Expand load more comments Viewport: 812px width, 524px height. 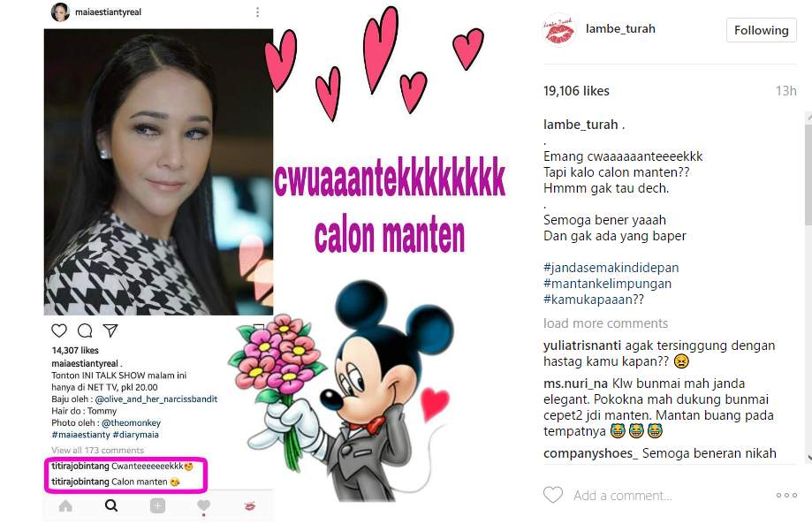tap(605, 323)
